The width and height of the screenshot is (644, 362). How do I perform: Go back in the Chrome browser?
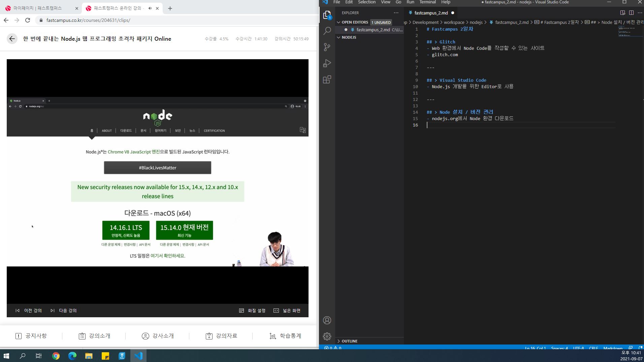pos(6,20)
